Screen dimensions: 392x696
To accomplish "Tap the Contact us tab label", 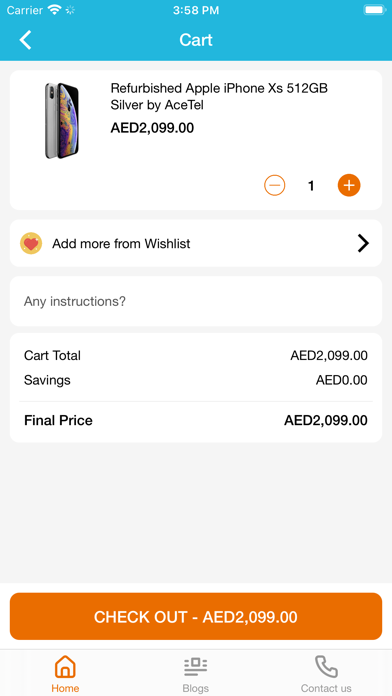I will pos(326,688).
